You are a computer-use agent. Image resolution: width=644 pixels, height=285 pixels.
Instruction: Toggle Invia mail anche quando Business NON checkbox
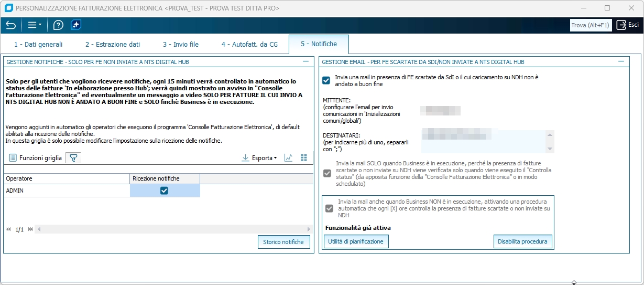coord(329,208)
